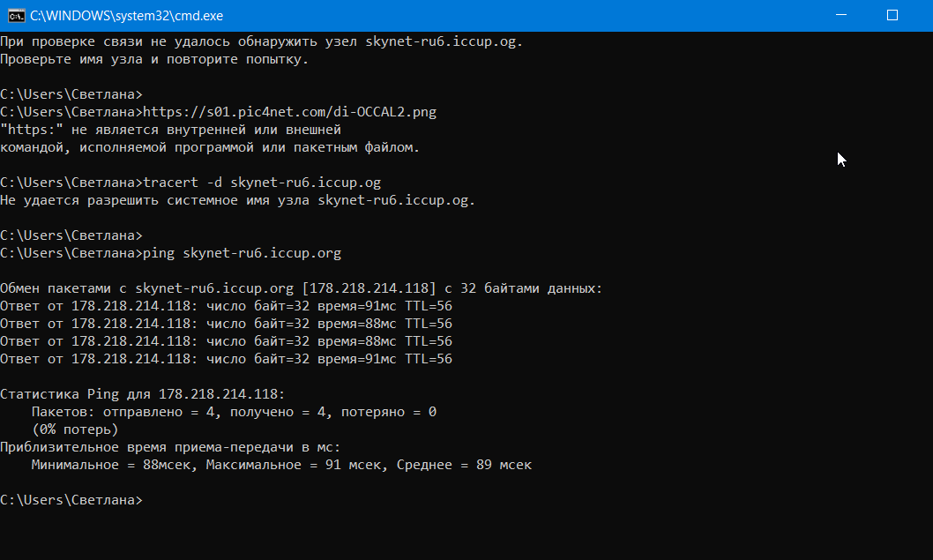Click the ping skynet-ru6.iccup.org command line
Image resolution: width=933 pixels, height=560 pixels.
click(243, 253)
